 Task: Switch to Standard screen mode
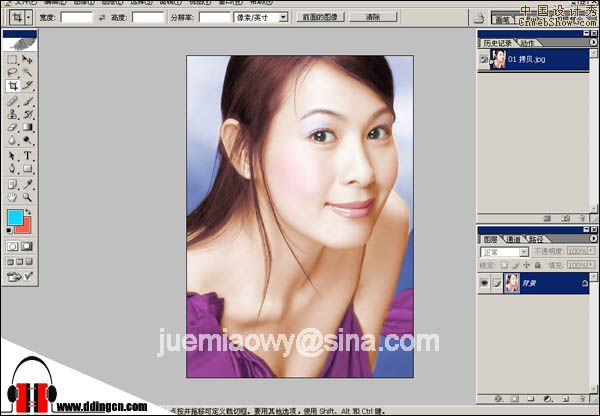click(10, 262)
